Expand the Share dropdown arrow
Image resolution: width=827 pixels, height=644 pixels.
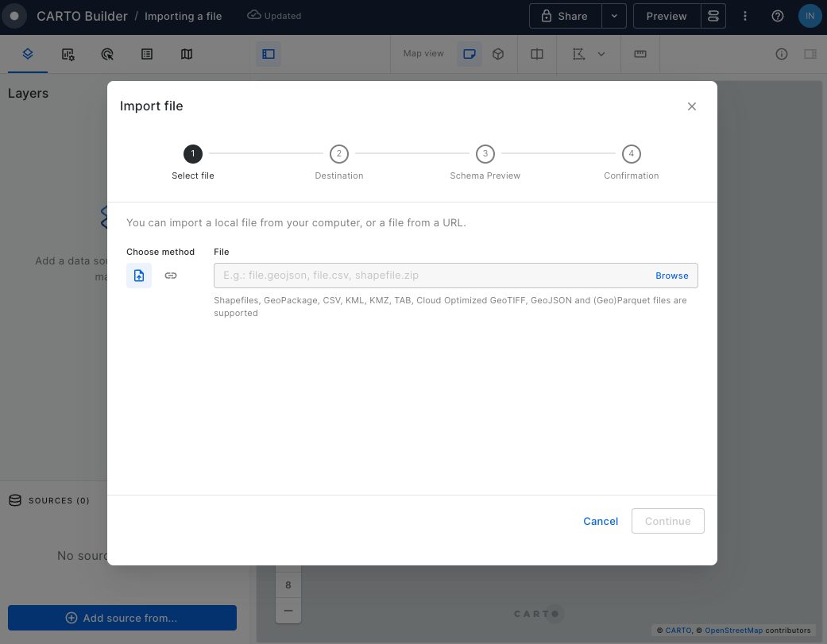tap(614, 16)
